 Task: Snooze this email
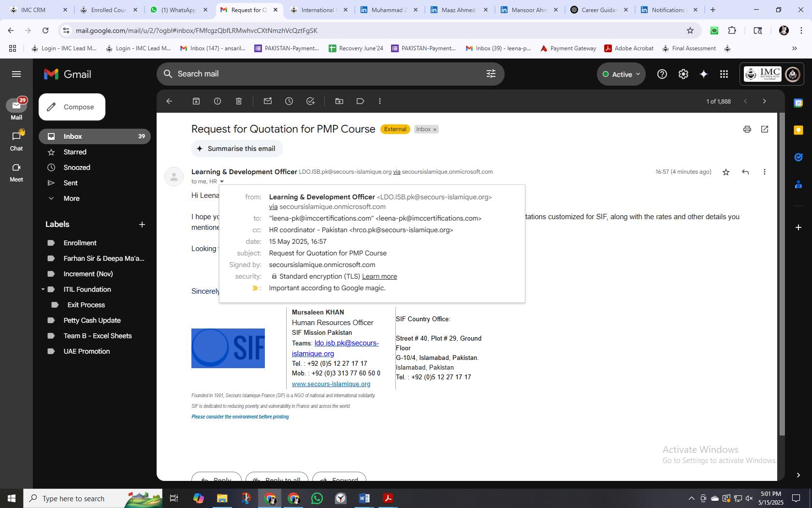tap(289, 101)
